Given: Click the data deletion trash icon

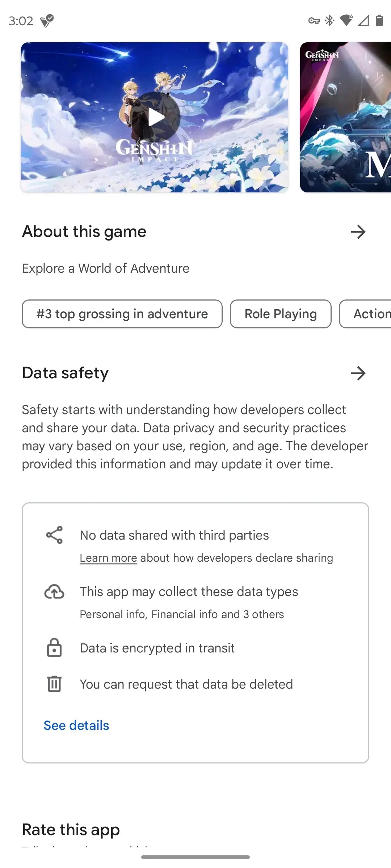Looking at the screenshot, I should 54,684.
